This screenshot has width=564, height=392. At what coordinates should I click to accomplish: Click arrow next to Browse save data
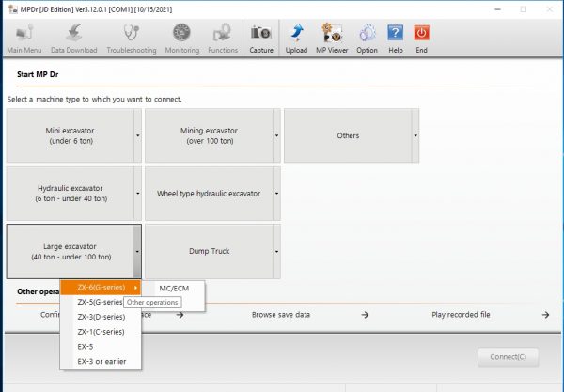365,315
